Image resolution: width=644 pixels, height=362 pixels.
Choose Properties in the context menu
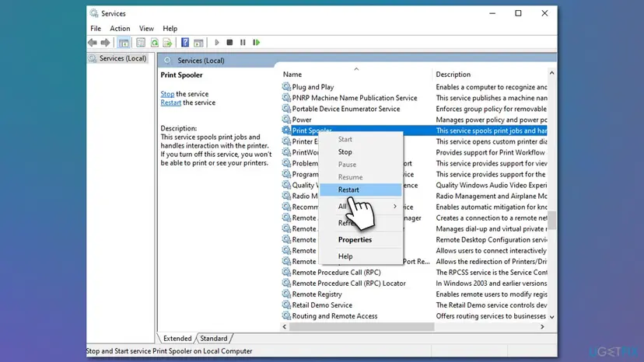coord(361,240)
